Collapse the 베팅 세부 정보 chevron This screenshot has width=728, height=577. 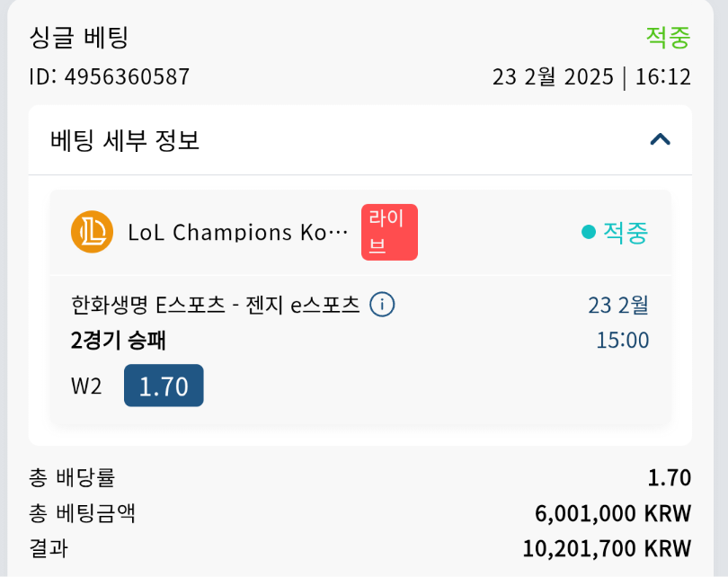pos(661,139)
